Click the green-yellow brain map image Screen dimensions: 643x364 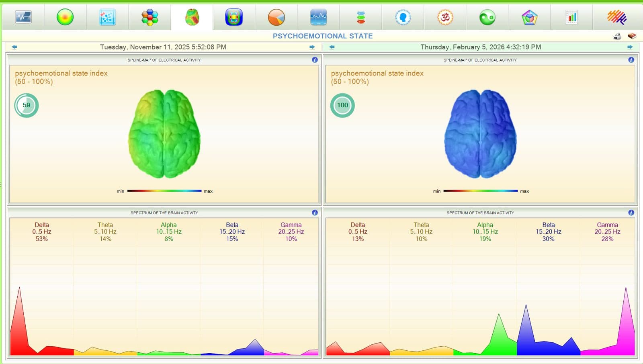coord(164,134)
